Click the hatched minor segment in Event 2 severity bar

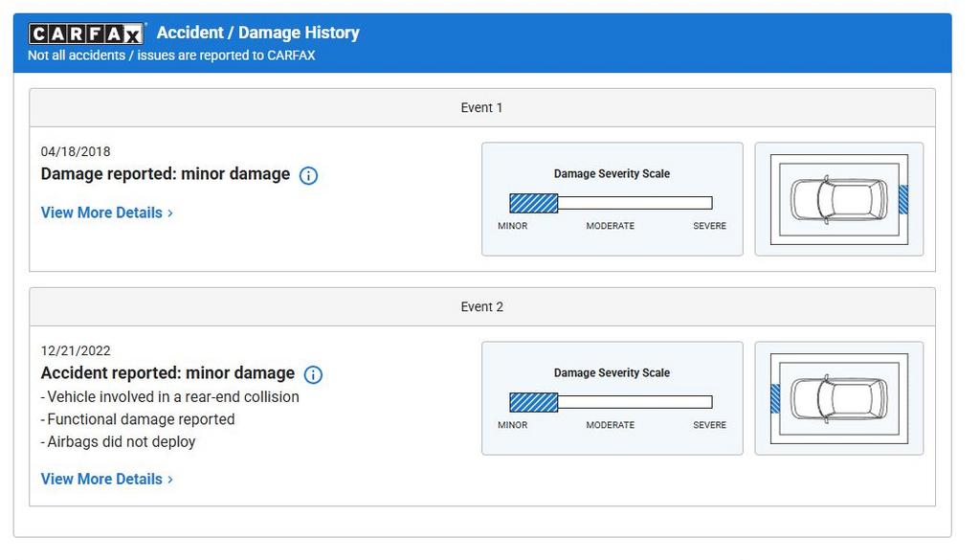533,402
